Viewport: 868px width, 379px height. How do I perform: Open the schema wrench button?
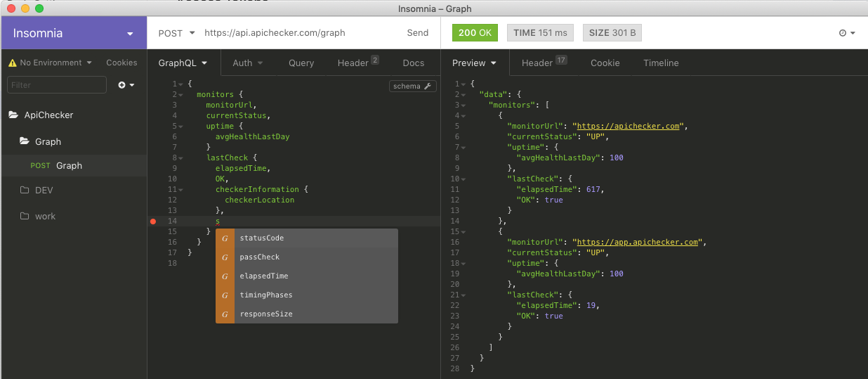point(413,86)
